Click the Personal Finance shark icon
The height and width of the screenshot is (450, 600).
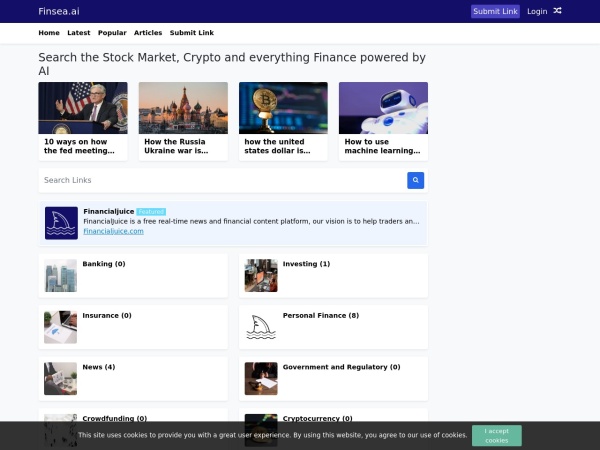(x=261, y=327)
